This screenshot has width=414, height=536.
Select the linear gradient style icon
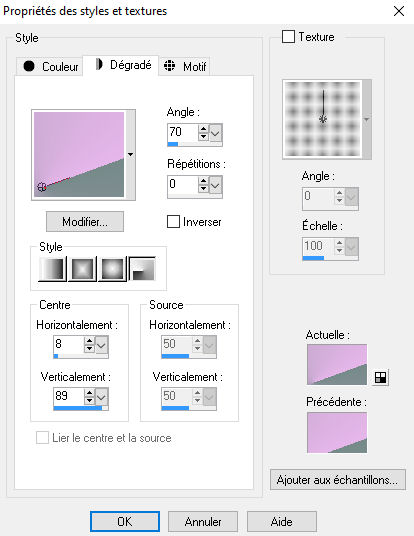(52, 269)
